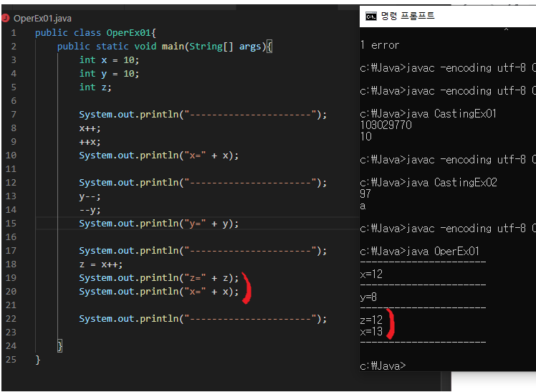This screenshot has height=392, width=536.
Task: Click '103029770' output in Command Prompt
Action: 386,125
